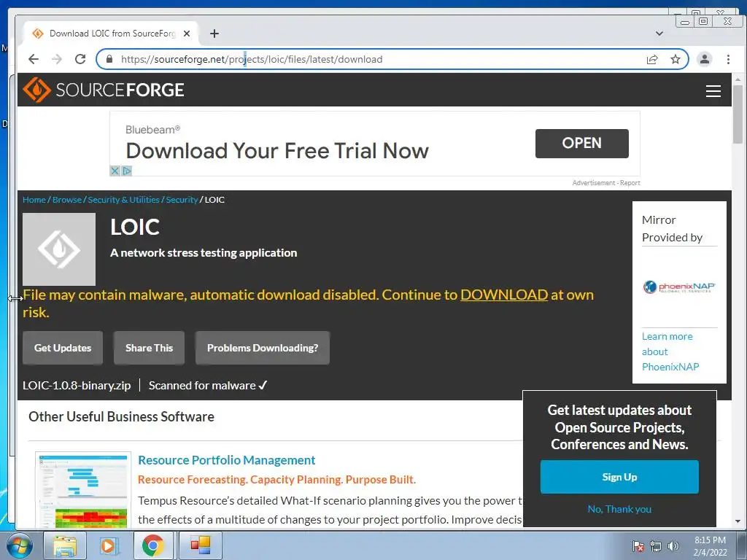Image resolution: width=747 pixels, height=560 pixels.
Task: Open the SourceForge hamburger menu
Action: 713,90
